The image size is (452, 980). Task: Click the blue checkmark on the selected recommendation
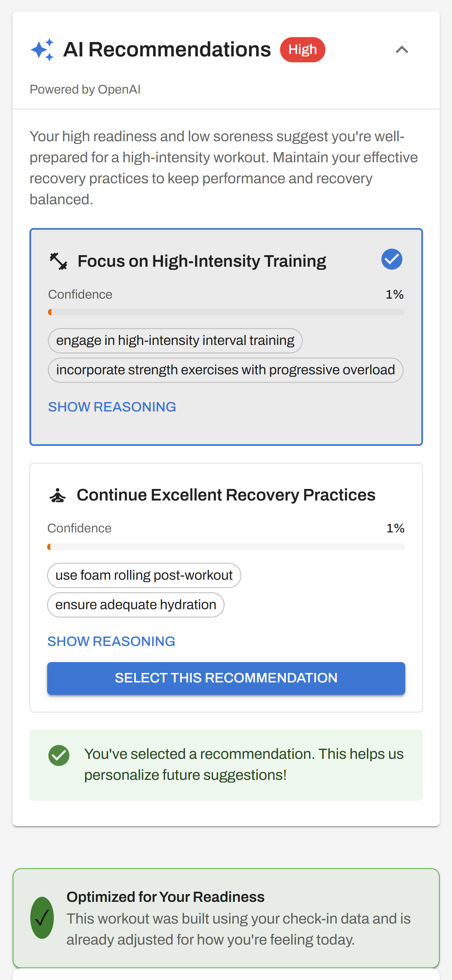click(x=392, y=259)
